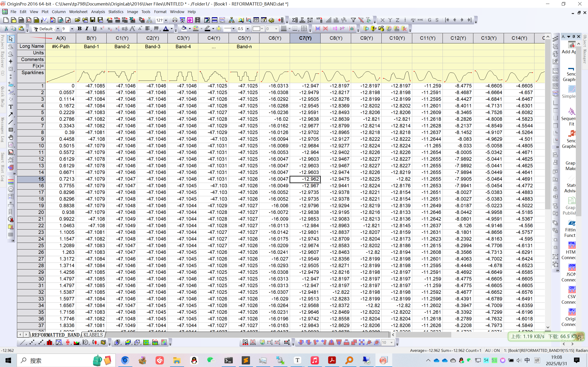The height and width of the screenshot is (367, 588).
Task: Open the fill color bucket dropdown arrow
Action: click(x=190, y=29)
